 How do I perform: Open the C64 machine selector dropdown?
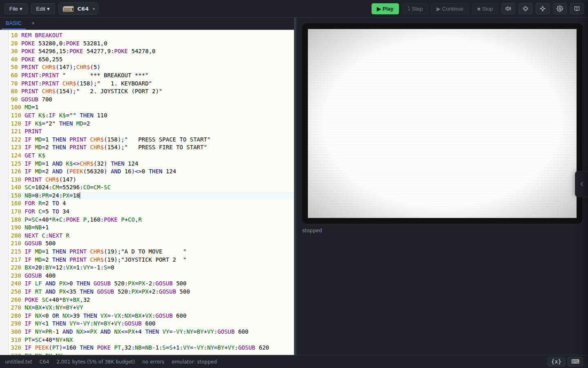tap(78, 9)
